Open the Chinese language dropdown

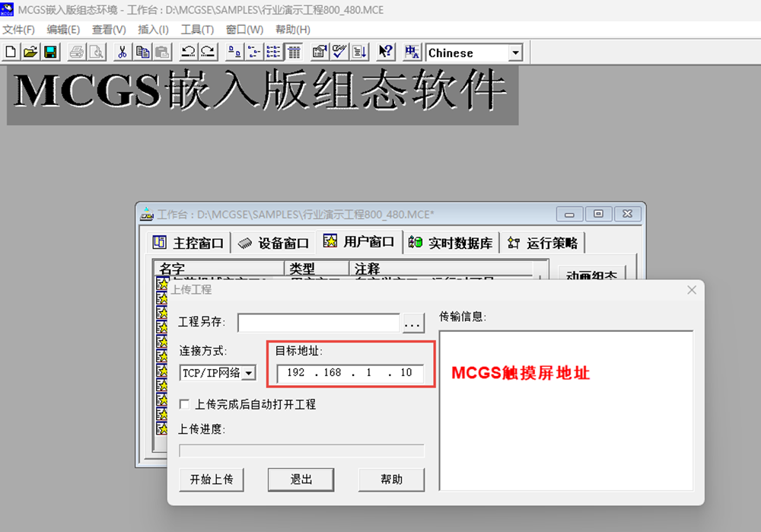(x=515, y=53)
